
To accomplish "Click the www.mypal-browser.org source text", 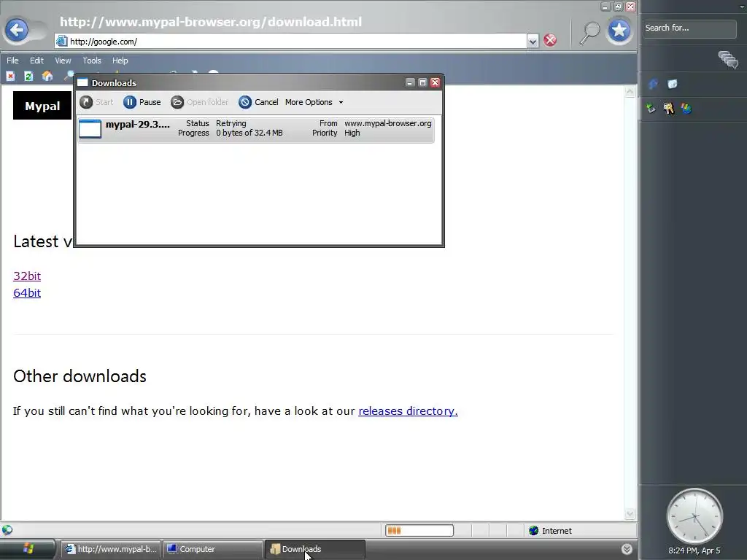I will pos(388,123).
